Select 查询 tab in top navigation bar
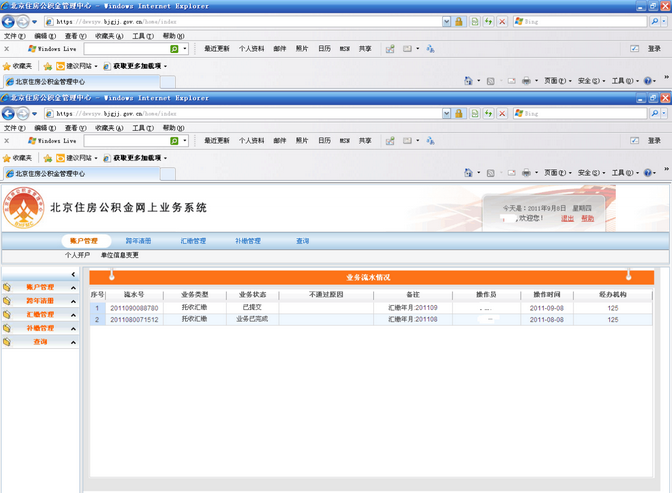Viewport: 672px width, 493px height. pos(302,241)
